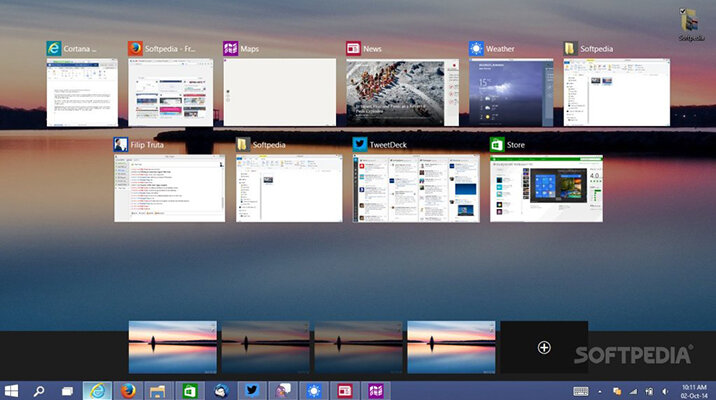Switch to the TweetDeck window thumbnail
The height and width of the screenshot is (400, 716).
[416, 188]
